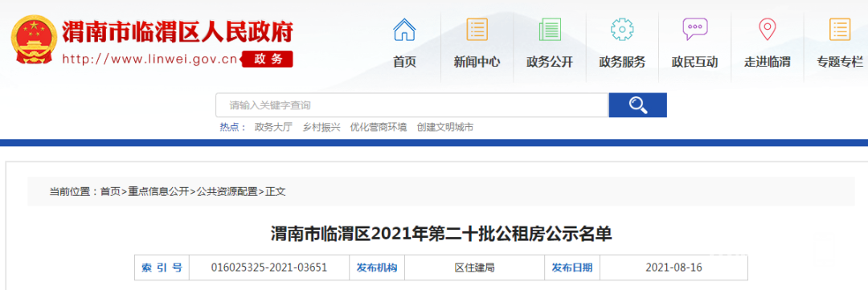Open the 首页 menu label

[404, 62]
